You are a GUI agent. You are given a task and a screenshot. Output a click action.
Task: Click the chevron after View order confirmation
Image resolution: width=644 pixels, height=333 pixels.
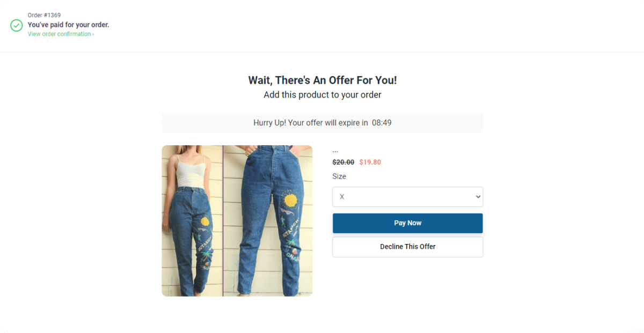pos(93,34)
